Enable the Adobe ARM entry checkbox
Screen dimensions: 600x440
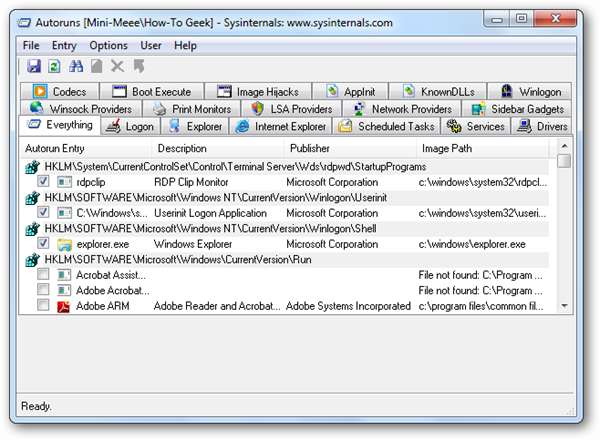[43, 306]
